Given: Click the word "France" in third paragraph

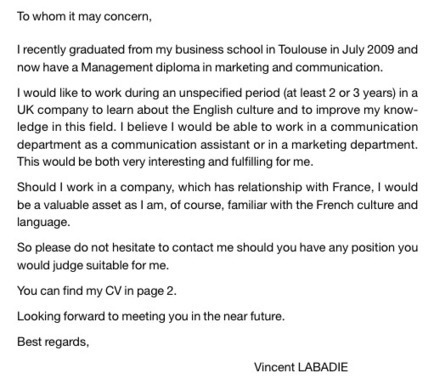Looking at the screenshot, I should [353, 187].
